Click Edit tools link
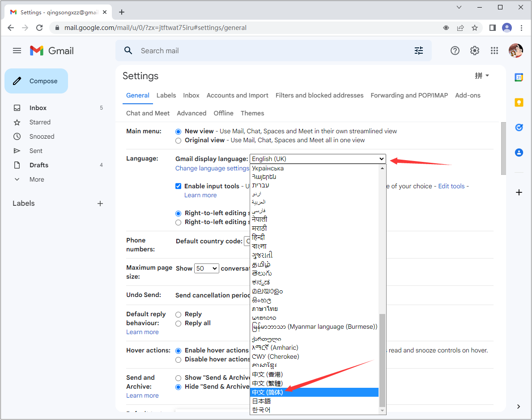532x420 pixels. [451, 186]
